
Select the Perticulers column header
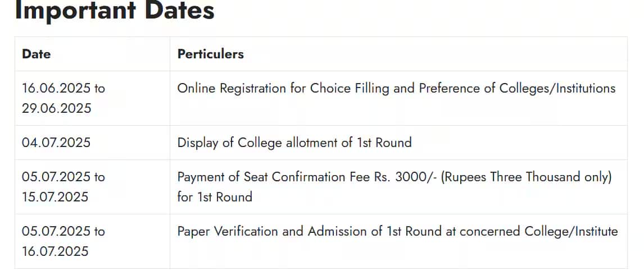point(211,54)
